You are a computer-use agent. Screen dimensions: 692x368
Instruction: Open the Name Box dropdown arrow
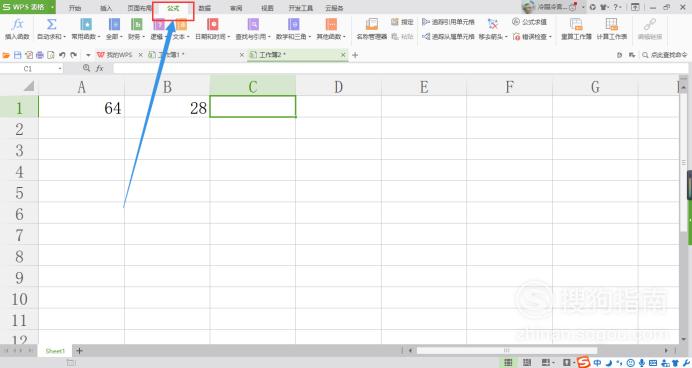(x=60, y=68)
